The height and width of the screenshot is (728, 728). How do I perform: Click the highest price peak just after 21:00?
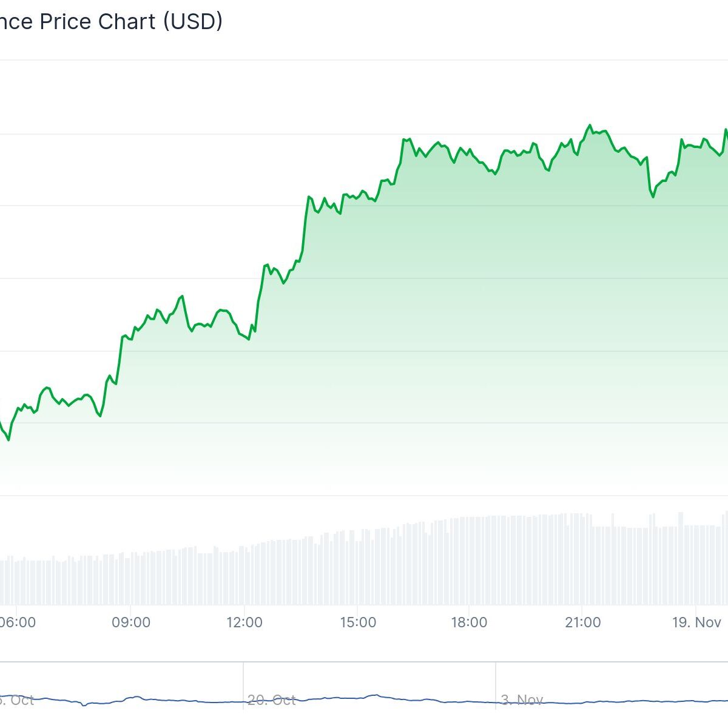pos(589,126)
